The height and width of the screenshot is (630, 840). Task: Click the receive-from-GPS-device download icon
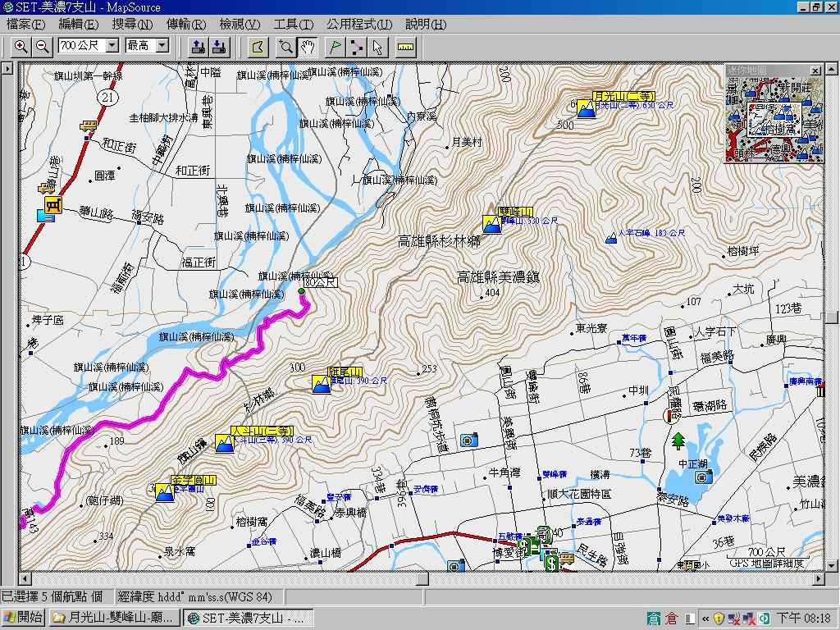pos(219,47)
